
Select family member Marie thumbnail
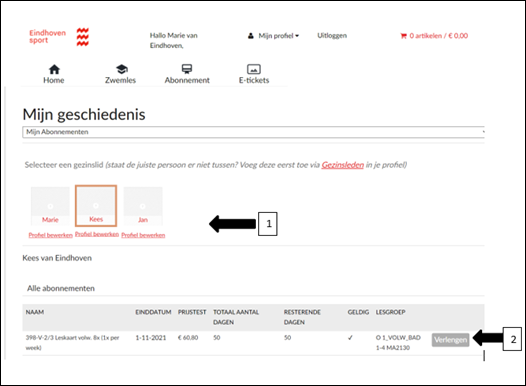click(x=50, y=206)
